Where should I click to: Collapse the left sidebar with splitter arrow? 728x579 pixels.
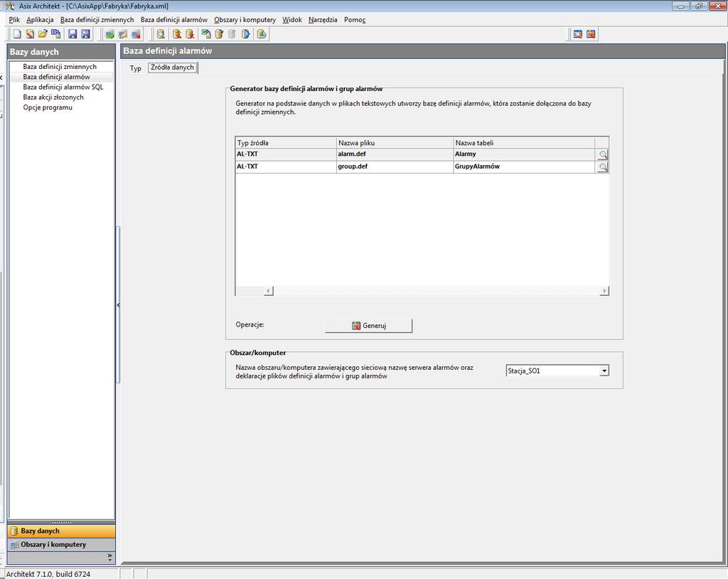pos(119,305)
